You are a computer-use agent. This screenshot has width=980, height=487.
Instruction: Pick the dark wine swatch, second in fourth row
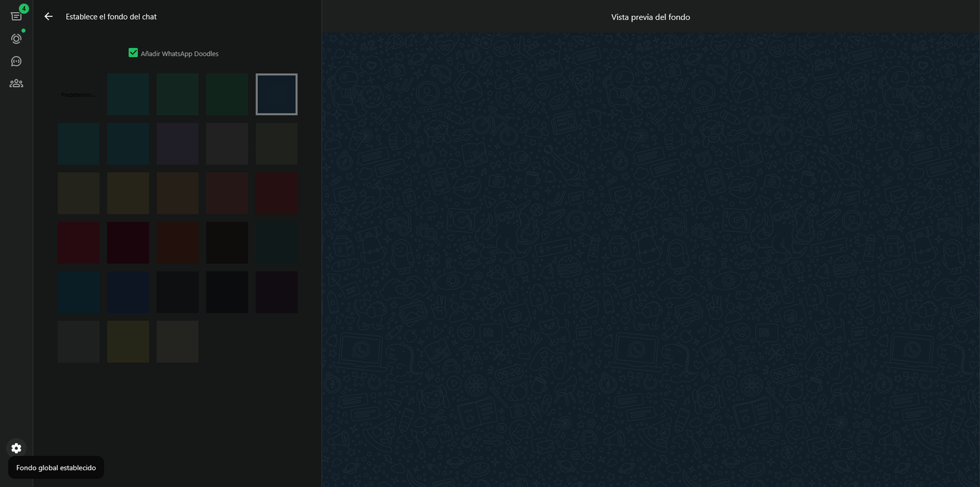[128, 243]
